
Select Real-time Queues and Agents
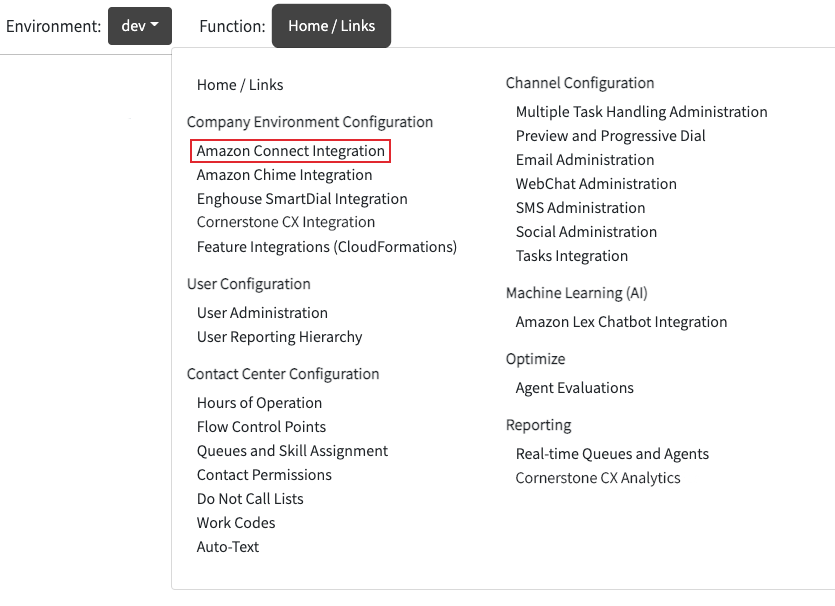612,454
